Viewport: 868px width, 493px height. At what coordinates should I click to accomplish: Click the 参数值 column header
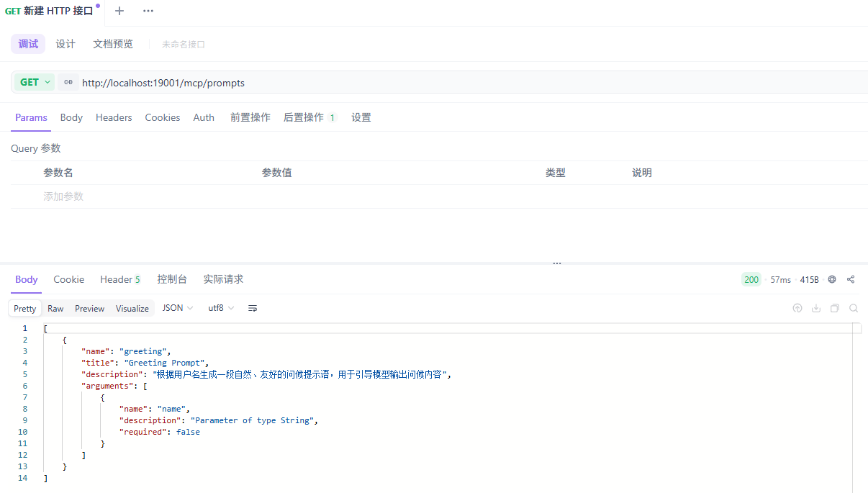(276, 173)
